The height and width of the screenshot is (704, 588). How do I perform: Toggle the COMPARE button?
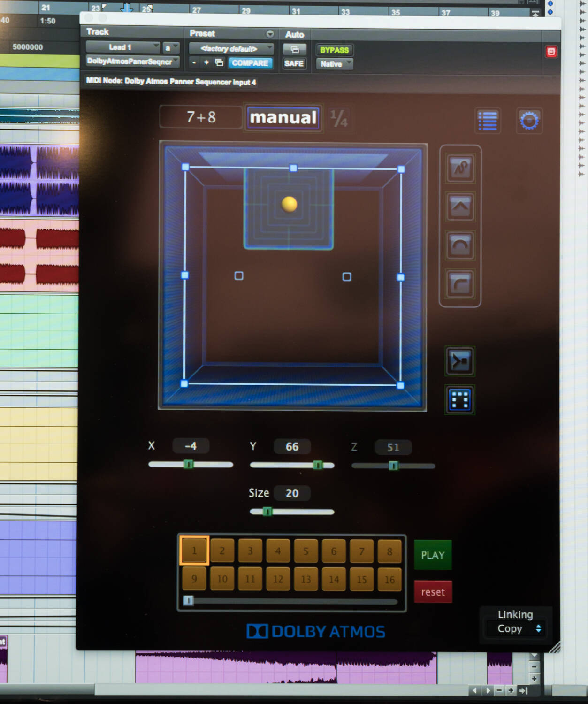250,63
